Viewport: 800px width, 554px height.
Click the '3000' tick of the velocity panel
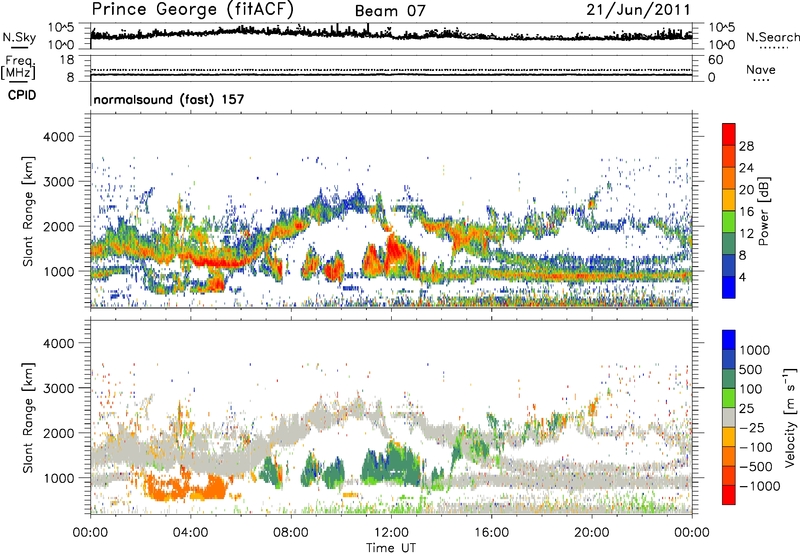[x=58, y=388]
